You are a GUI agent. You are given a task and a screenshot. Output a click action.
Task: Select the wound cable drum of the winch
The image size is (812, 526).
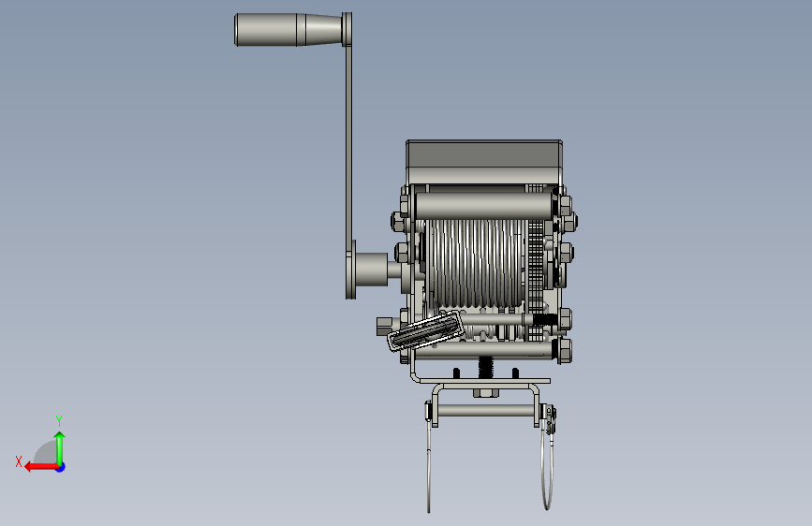click(x=476, y=263)
